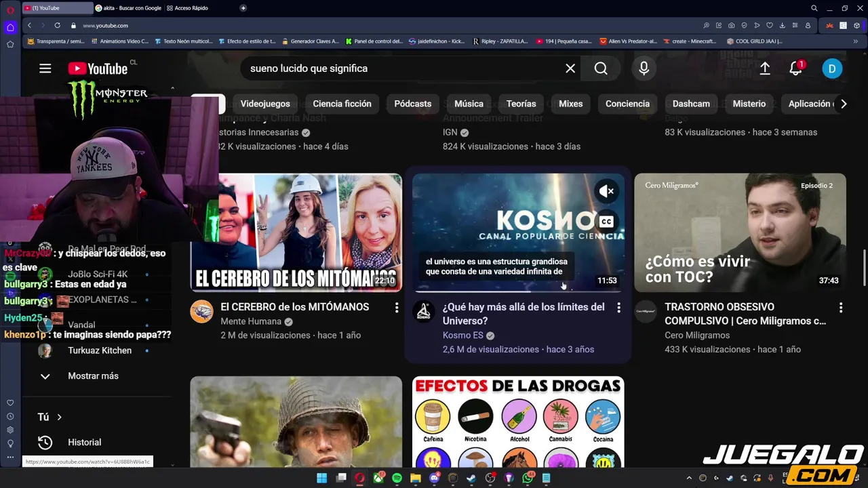Expand the Tú section chevron
The image size is (868, 488).
(x=60, y=418)
